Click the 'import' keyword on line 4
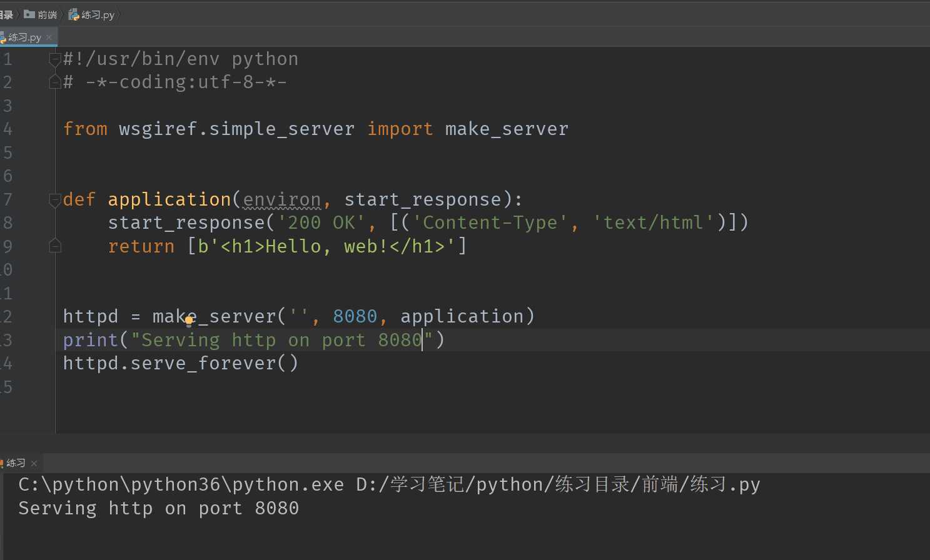This screenshot has width=930, height=560. click(400, 129)
